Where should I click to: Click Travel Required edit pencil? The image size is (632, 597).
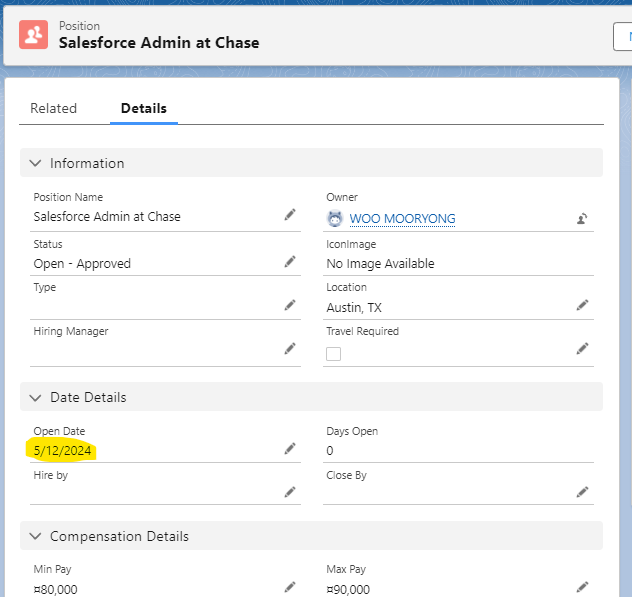tap(582, 348)
